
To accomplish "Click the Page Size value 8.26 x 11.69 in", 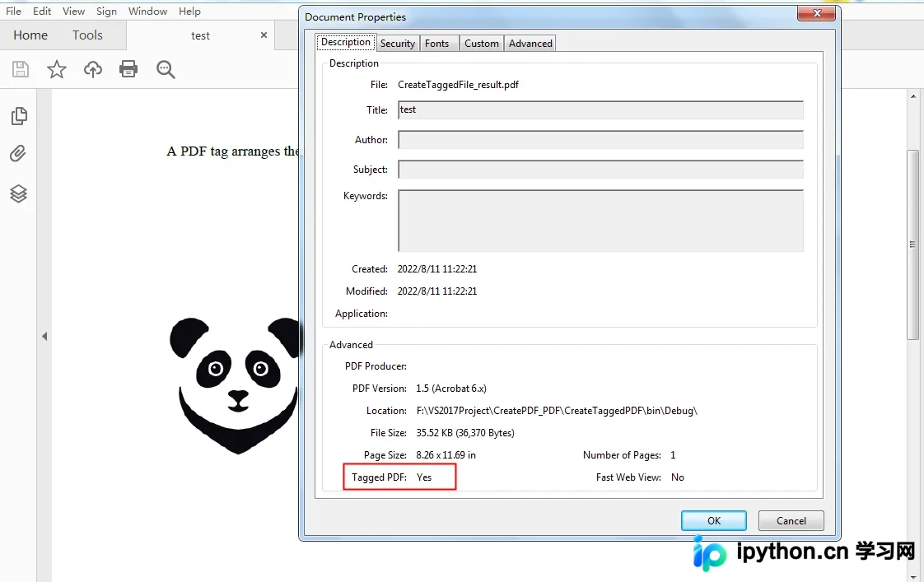I will [x=446, y=455].
